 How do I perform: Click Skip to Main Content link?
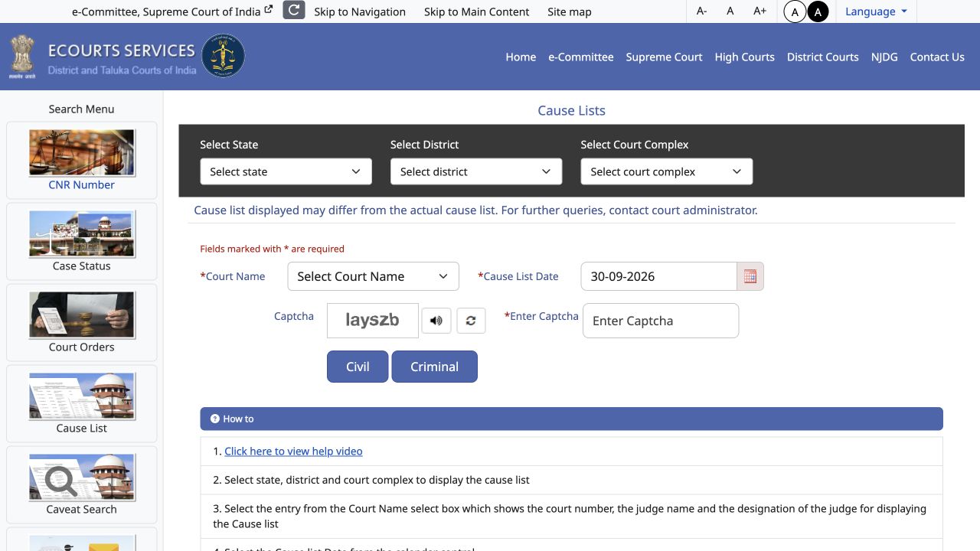point(477,11)
